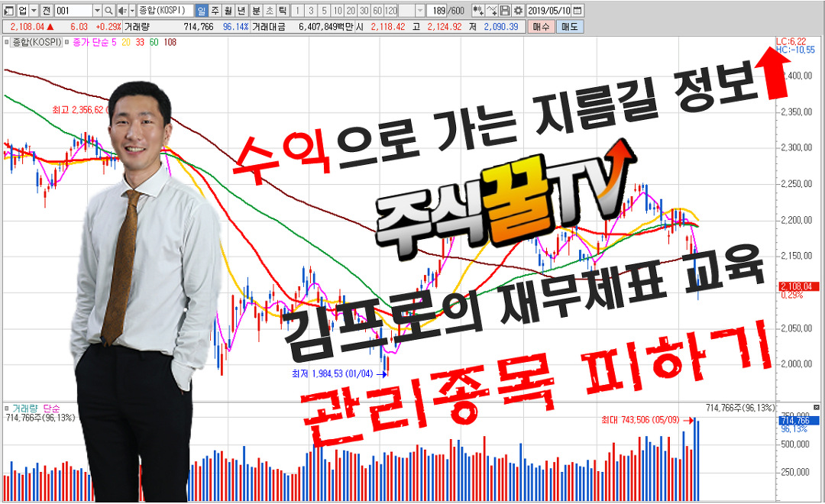Click the speaker sound icon

[122, 11]
